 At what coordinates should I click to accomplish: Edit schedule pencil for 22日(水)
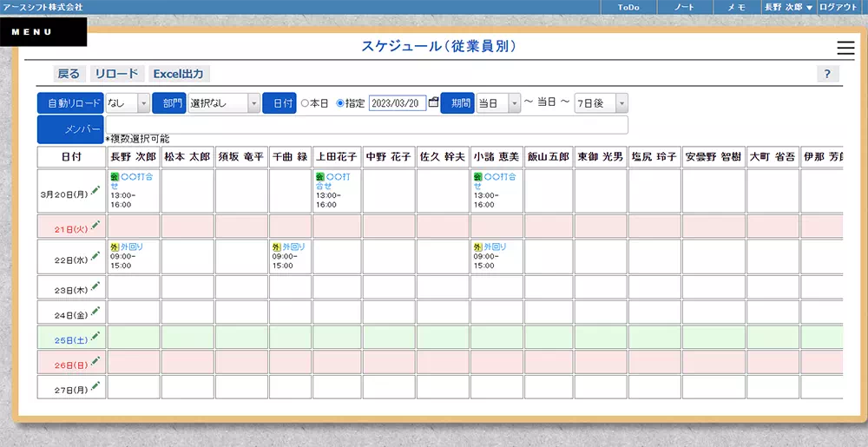pyautogui.click(x=95, y=255)
